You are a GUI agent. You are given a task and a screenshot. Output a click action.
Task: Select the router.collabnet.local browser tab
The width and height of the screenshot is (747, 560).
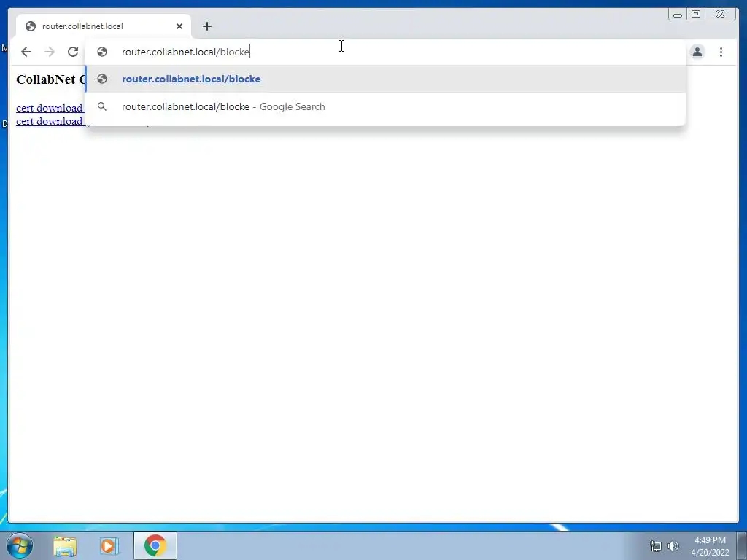[104, 26]
